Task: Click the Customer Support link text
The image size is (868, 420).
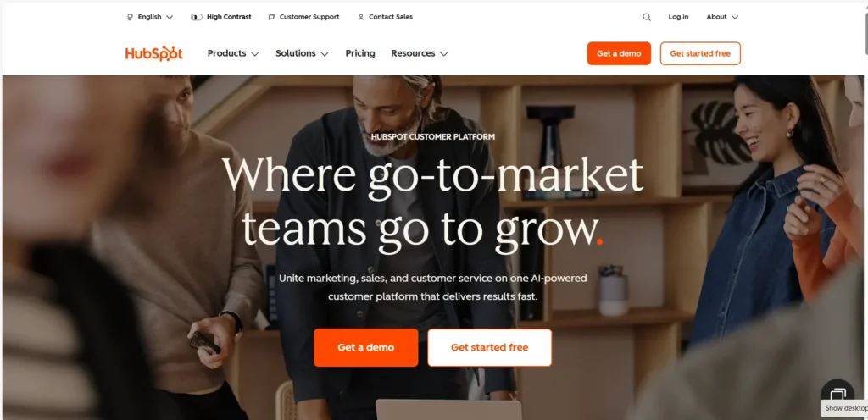Action: [x=309, y=17]
